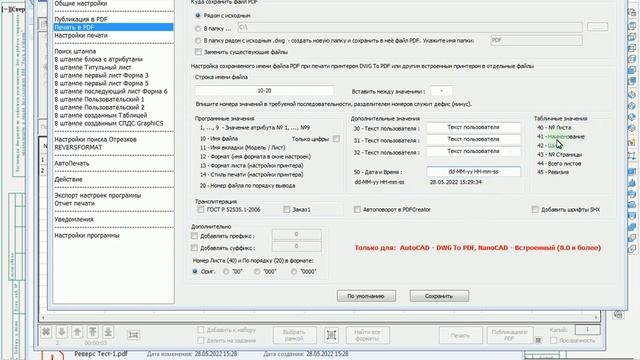Enable Заменить существующие файлы checkbox
This screenshot has height=360, width=640.
pyautogui.click(x=198, y=52)
